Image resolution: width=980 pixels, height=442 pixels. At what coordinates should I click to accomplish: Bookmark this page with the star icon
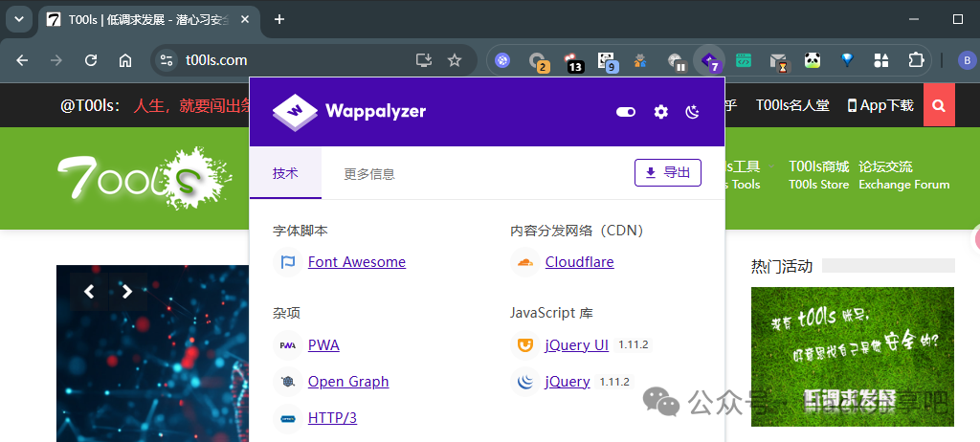click(455, 60)
